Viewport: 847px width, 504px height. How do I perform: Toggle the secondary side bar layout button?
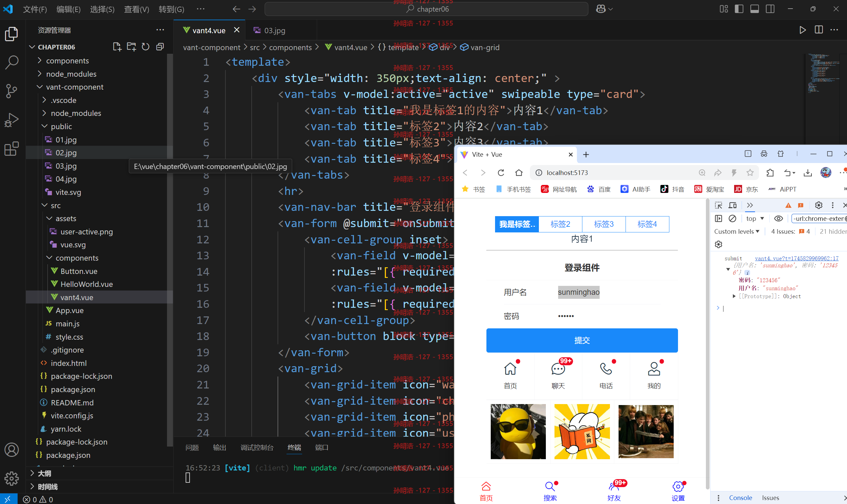[770, 9]
